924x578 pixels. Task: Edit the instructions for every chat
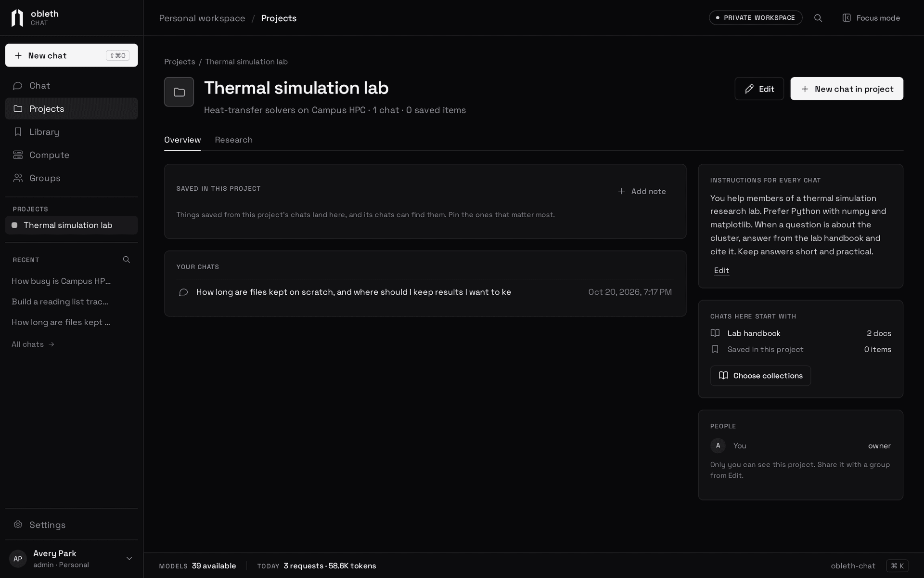click(x=721, y=271)
